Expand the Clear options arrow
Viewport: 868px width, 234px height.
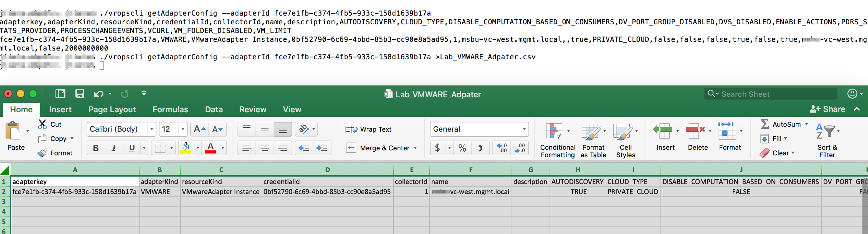pos(793,153)
